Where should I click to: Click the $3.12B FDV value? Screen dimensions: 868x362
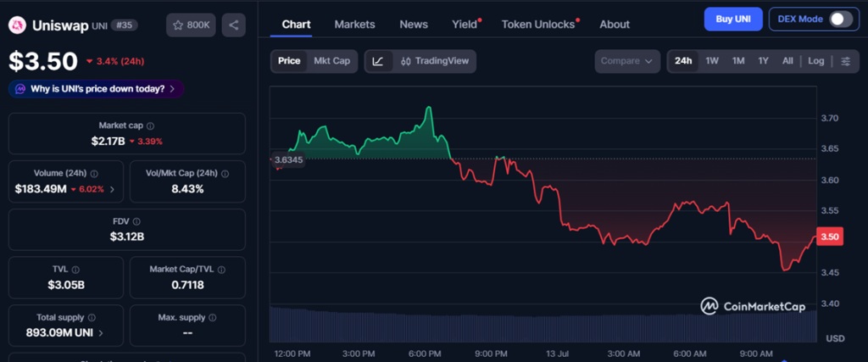click(x=127, y=237)
